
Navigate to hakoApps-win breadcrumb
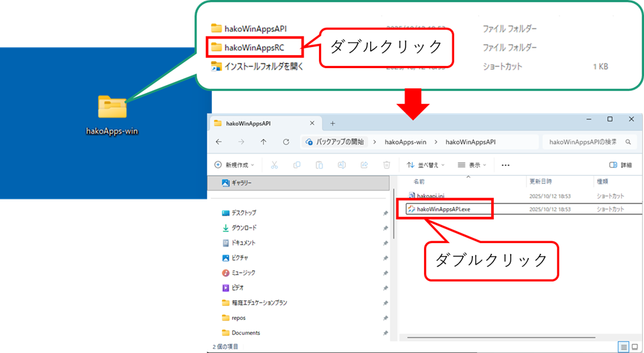[405, 141]
